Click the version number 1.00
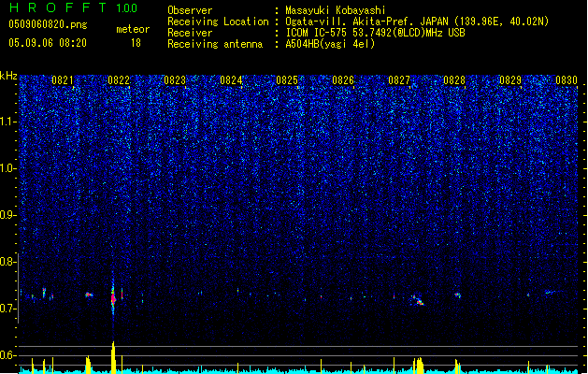The height and width of the screenshot is (374, 588). pyautogui.click(x=126, y=8)
